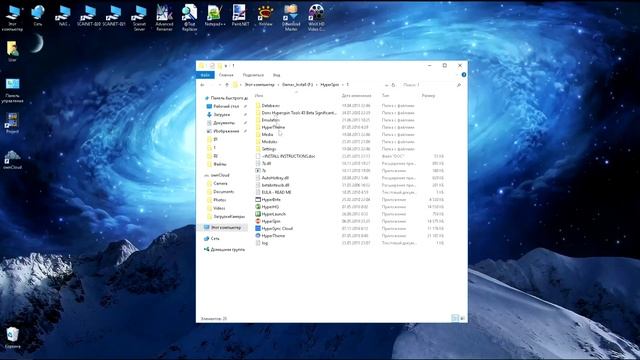
Task: Expand the Explorer ribbon chevron
Action: click(x=457, y=75)
